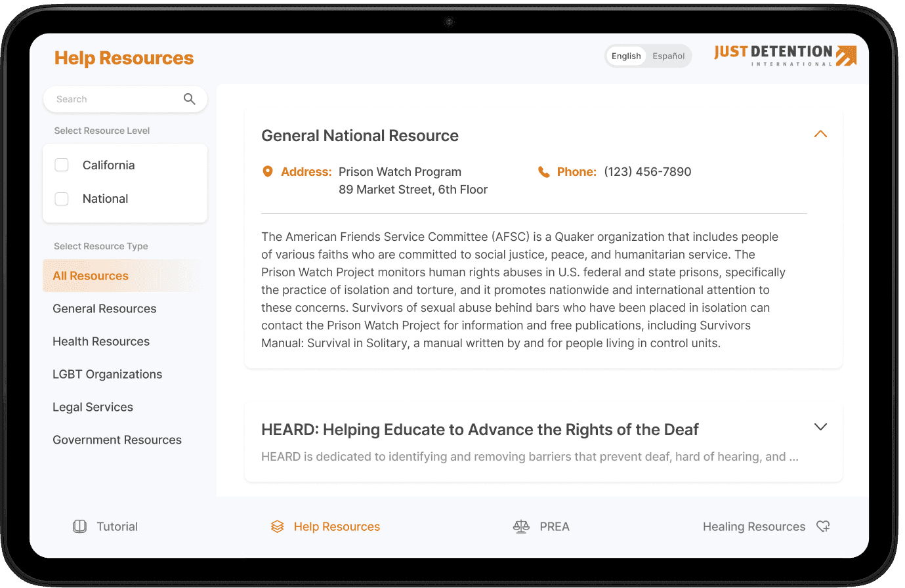Select Legal Services type

(x=93, y=407)
